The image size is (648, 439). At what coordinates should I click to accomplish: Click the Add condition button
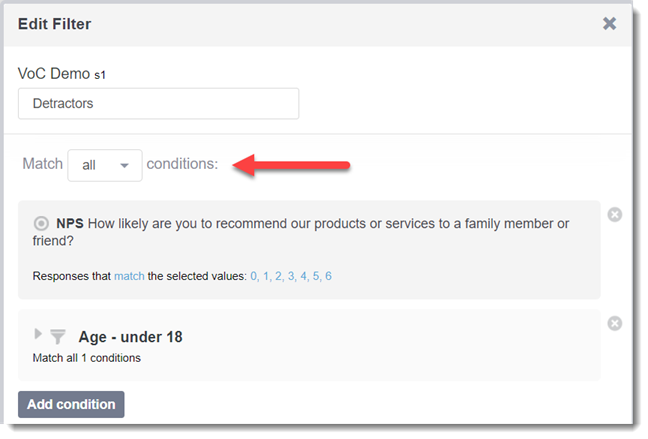(71, 404)
